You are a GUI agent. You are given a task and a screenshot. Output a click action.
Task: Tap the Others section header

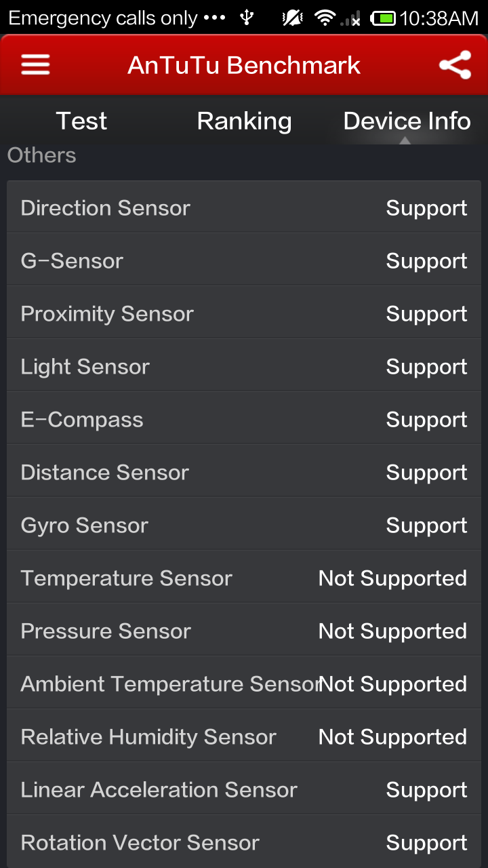pyautogui.click(x=41, y=155)
